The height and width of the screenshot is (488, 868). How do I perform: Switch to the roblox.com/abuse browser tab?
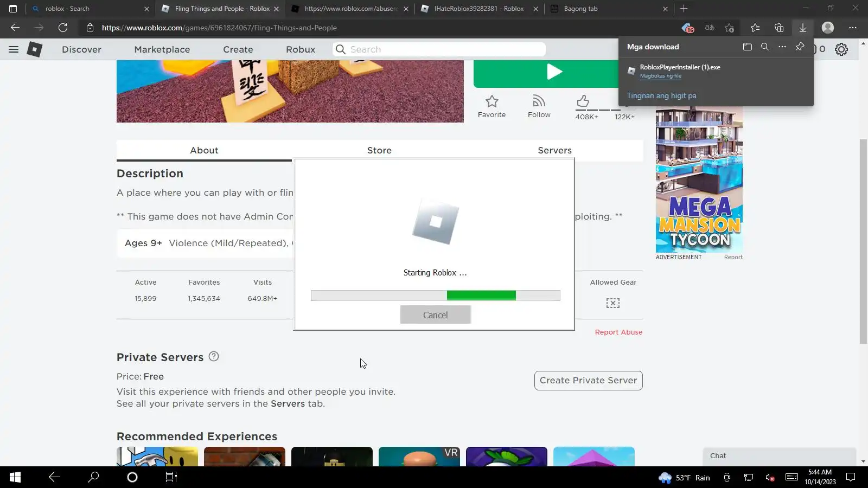pyautogui.click(x=351, y=9)
